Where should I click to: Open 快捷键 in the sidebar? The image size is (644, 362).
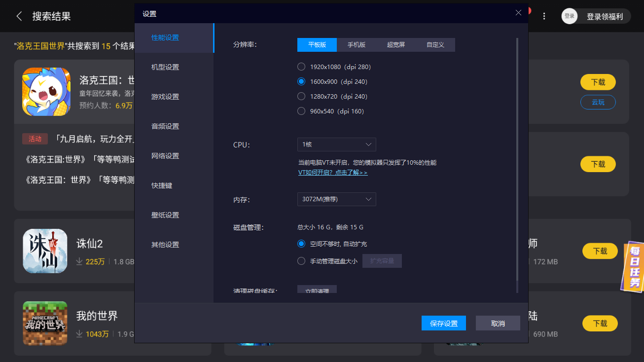point(175,185)
